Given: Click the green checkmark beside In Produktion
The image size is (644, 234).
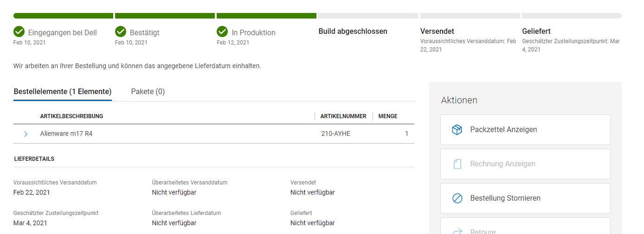Looking at the screenshot, I should click(x=222, y=32).
